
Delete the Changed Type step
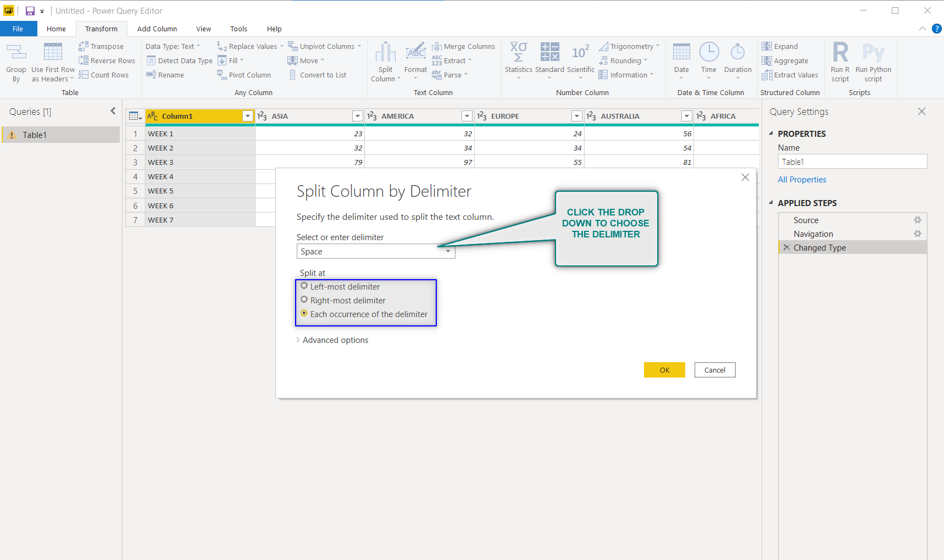(x=786, y=247)
